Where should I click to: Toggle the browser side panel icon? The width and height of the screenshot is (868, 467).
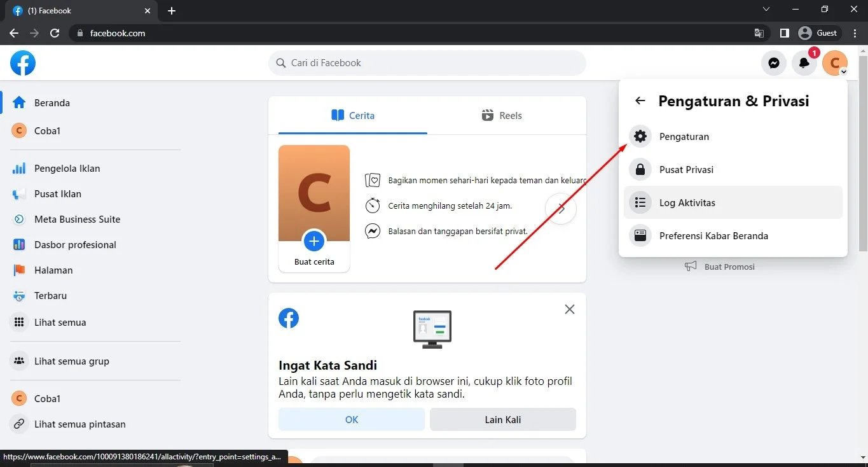coord(785,33)
